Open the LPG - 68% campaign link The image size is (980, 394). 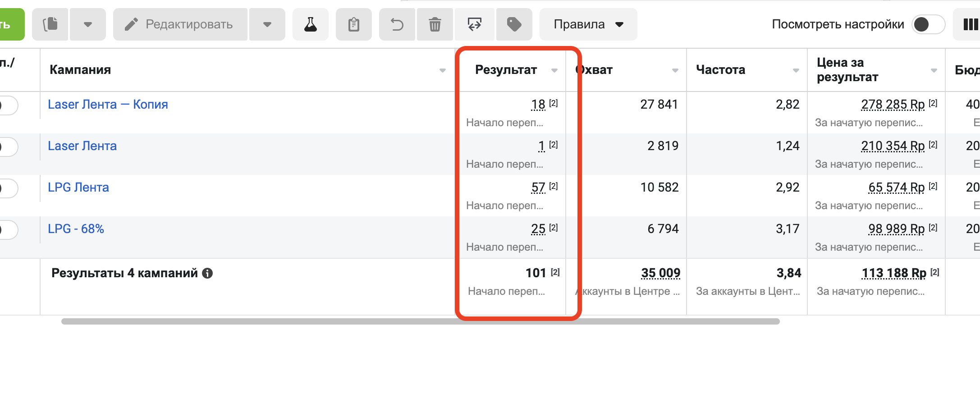point(76,229)
